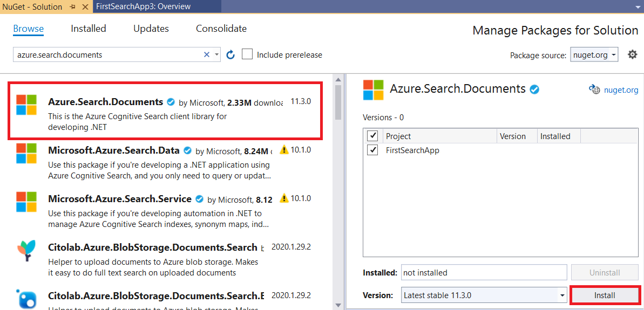Click the Microsoft.Azure.Search.Service package logo
Viewport: 644px width, 310px height.
[26, 202]
